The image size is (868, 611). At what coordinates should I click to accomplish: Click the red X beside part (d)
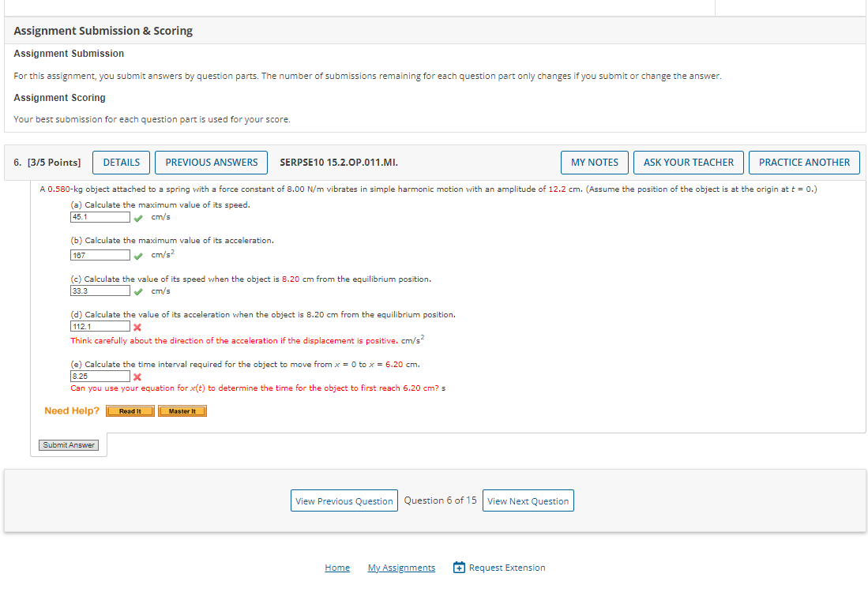click(137, 326)
